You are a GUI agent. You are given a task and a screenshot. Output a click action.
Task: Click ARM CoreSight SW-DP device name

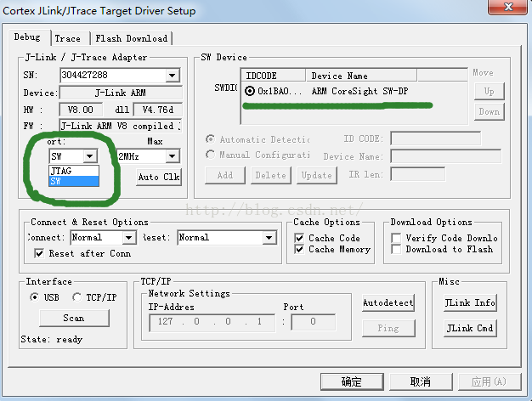359,91
